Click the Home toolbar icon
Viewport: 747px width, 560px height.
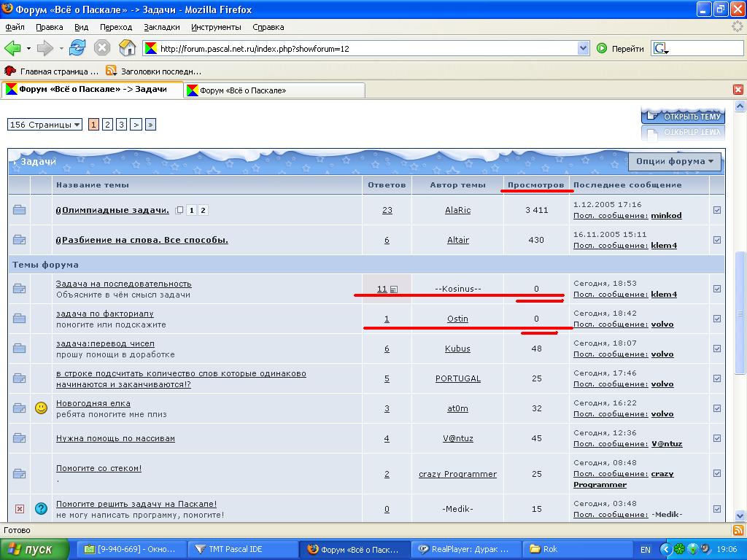tap(127, 48)
